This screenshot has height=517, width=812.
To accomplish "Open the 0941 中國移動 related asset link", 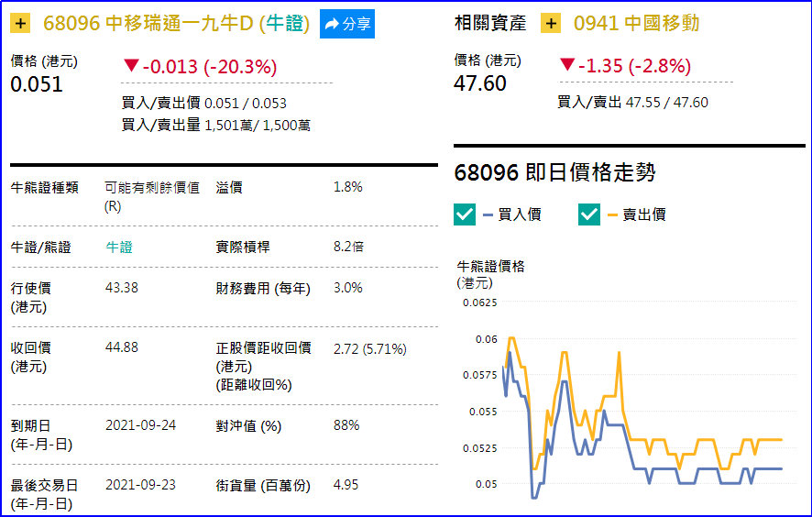I will [x=636, y=23].
